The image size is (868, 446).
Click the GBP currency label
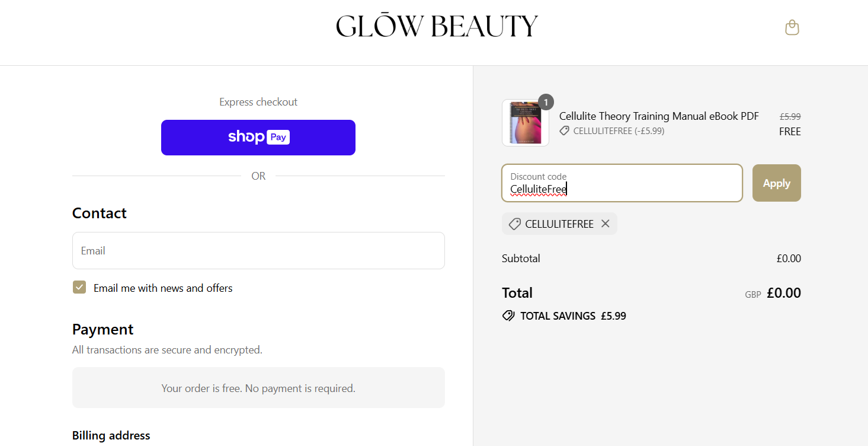752,294
